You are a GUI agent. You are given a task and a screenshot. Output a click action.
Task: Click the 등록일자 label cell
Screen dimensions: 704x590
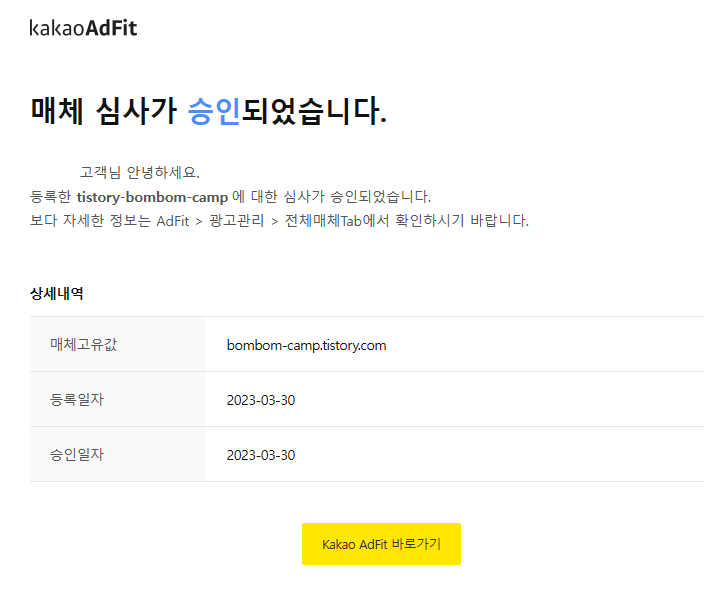point(117,399)
